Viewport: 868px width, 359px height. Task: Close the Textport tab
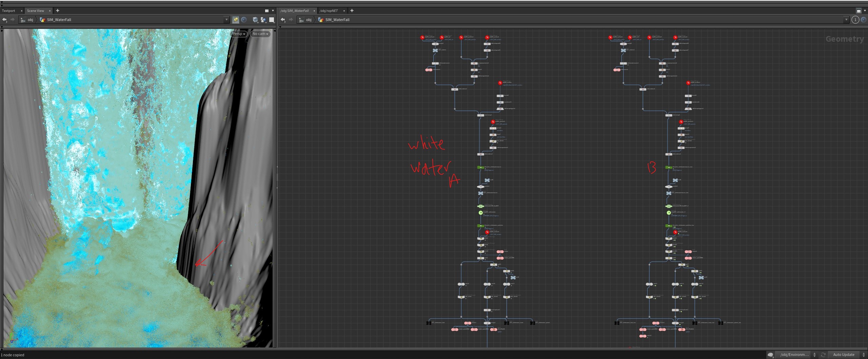[22, 11]
